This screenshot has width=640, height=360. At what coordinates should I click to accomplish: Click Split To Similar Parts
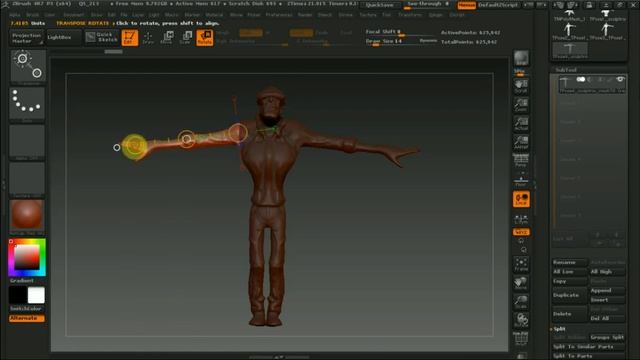[589, 347]
